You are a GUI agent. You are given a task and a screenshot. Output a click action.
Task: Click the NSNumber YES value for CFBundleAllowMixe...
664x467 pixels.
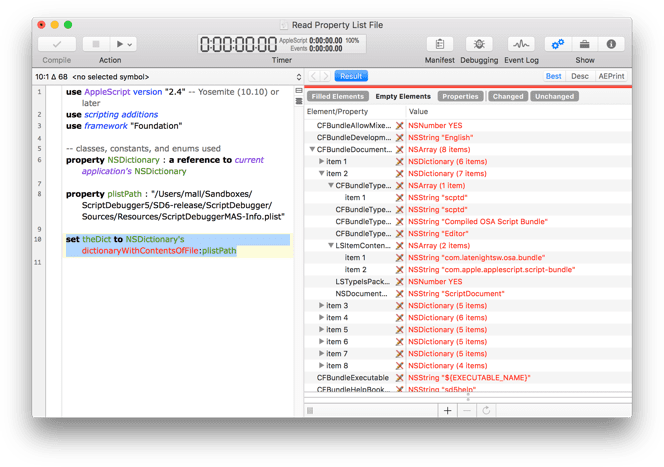click(435, 126)
